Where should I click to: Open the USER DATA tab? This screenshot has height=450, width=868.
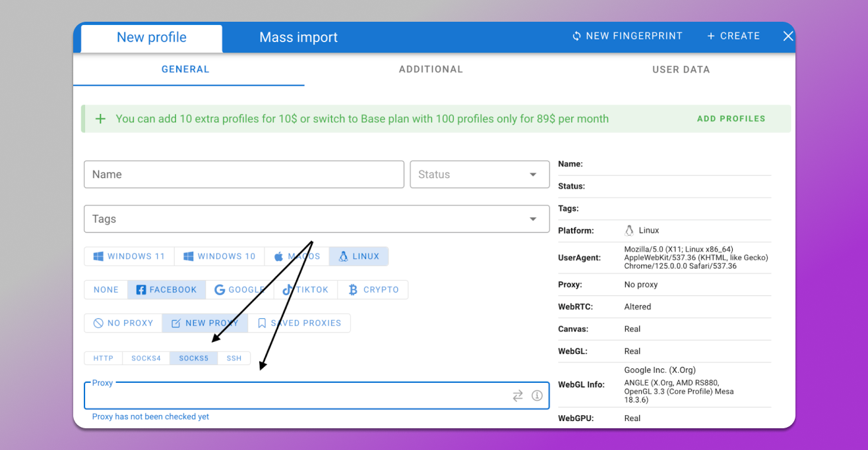coord(681,69)
